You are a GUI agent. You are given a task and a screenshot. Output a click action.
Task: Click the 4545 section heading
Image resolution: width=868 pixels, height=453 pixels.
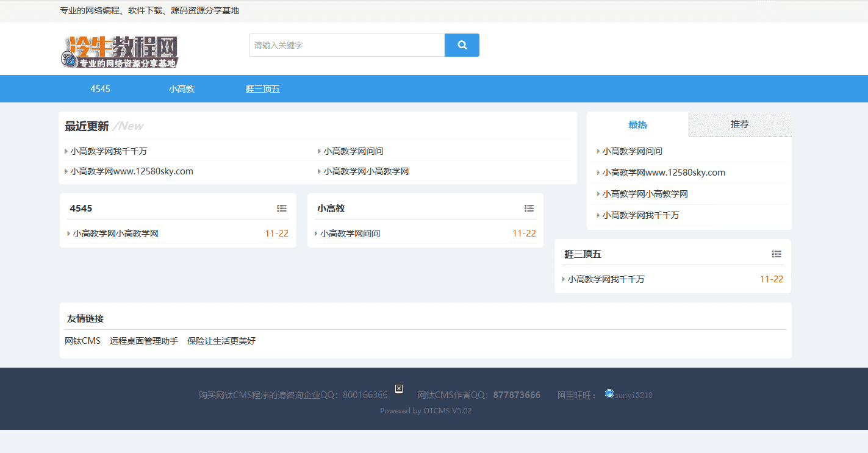point(81,209)
